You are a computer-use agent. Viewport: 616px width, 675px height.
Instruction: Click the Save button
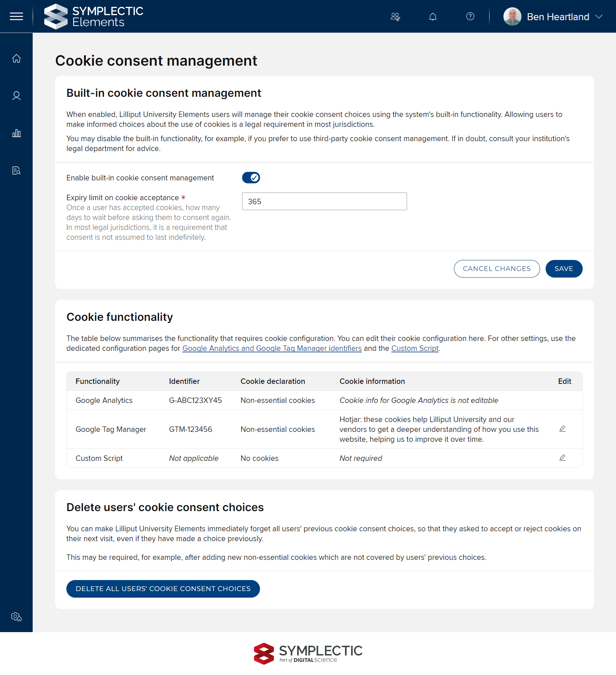coord(564,269)
